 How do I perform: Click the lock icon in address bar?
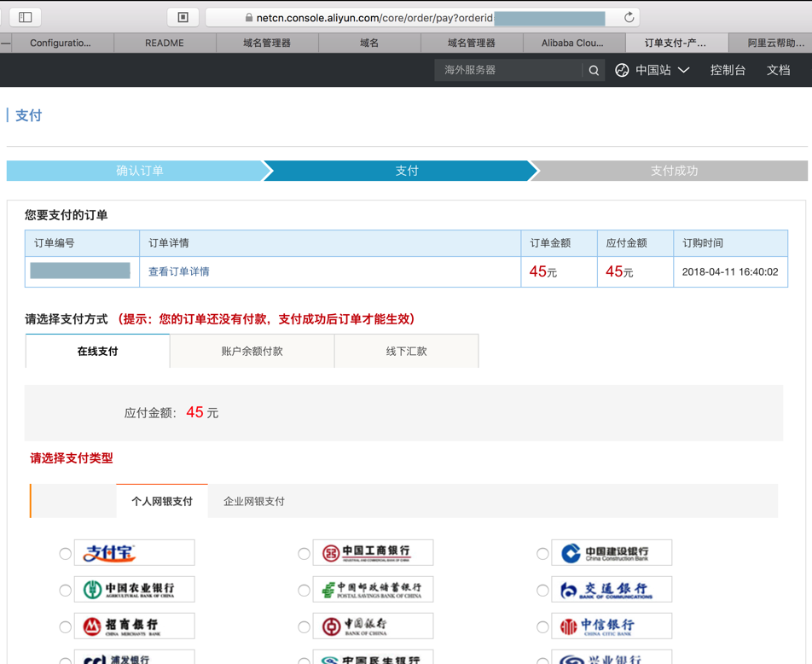248,18
